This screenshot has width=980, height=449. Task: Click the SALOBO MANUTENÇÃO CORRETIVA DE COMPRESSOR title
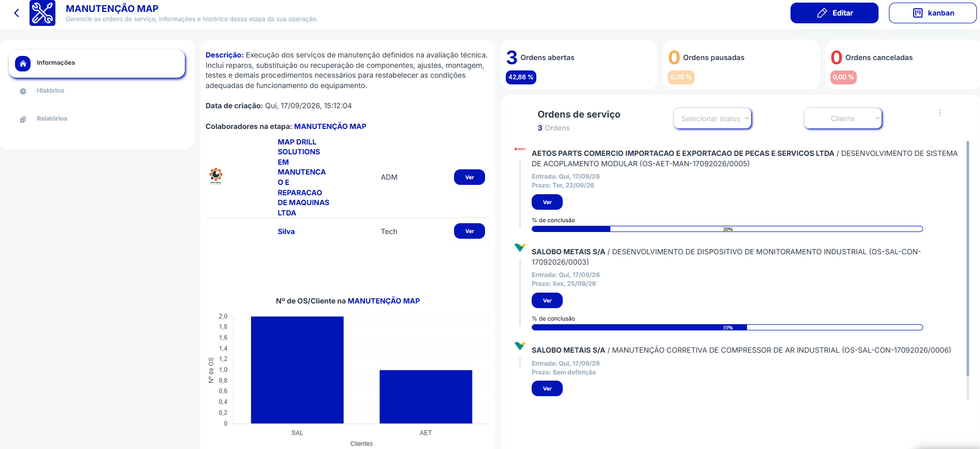741,350
